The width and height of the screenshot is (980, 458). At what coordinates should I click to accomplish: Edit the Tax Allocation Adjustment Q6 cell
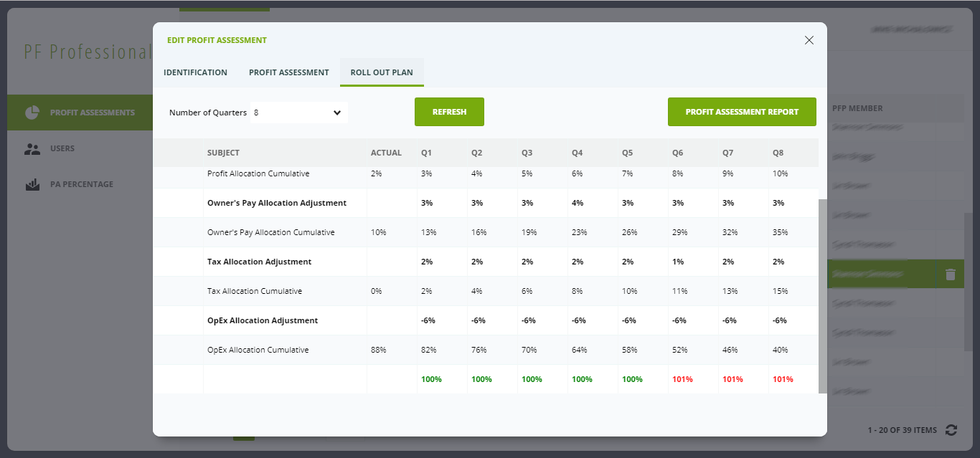pyautogui.click(x=678, y=262)
